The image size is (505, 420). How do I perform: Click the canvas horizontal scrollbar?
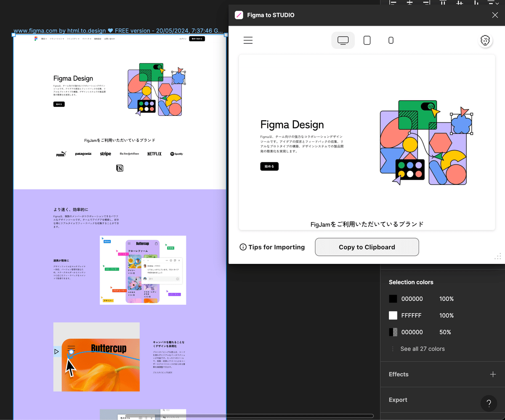tap(250, 416)
